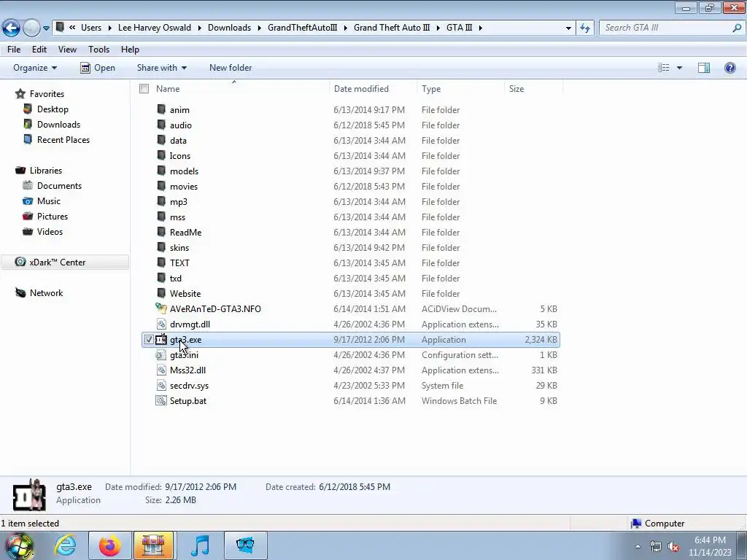Toggle the preview pane icon
This screenshot has width=747, height=560.
pos(704,68)
